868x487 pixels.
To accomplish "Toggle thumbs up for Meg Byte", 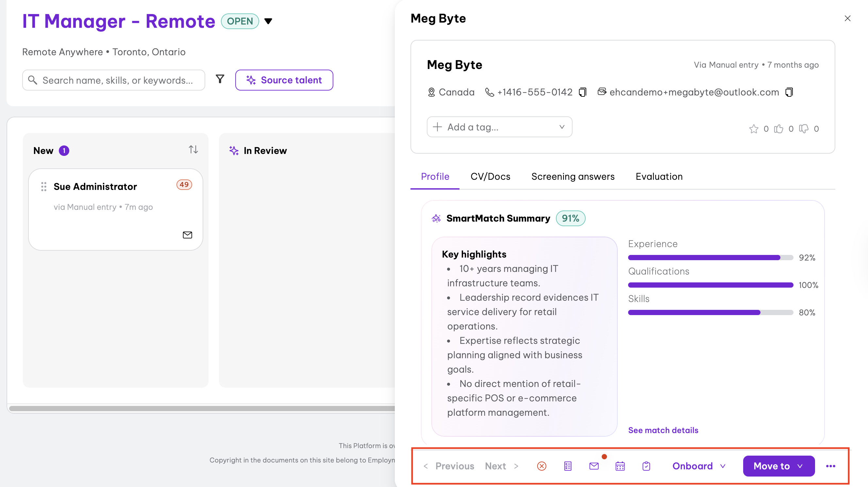I will point(778,129).
